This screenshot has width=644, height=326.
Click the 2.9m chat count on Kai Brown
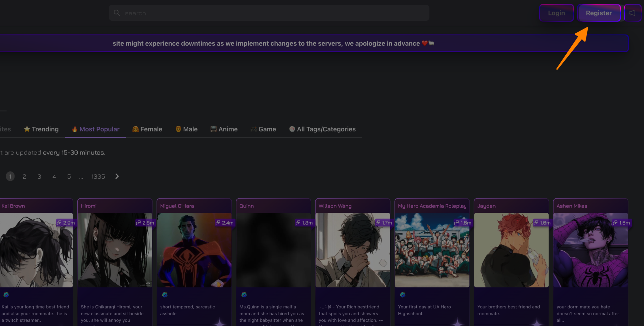[x=66, y=223]
